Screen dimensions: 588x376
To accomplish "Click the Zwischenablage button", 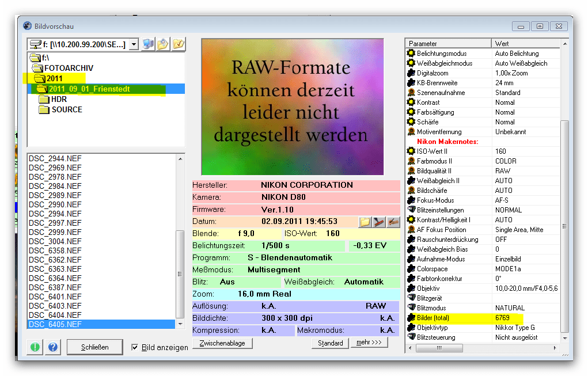I will (x=222, y=343).
